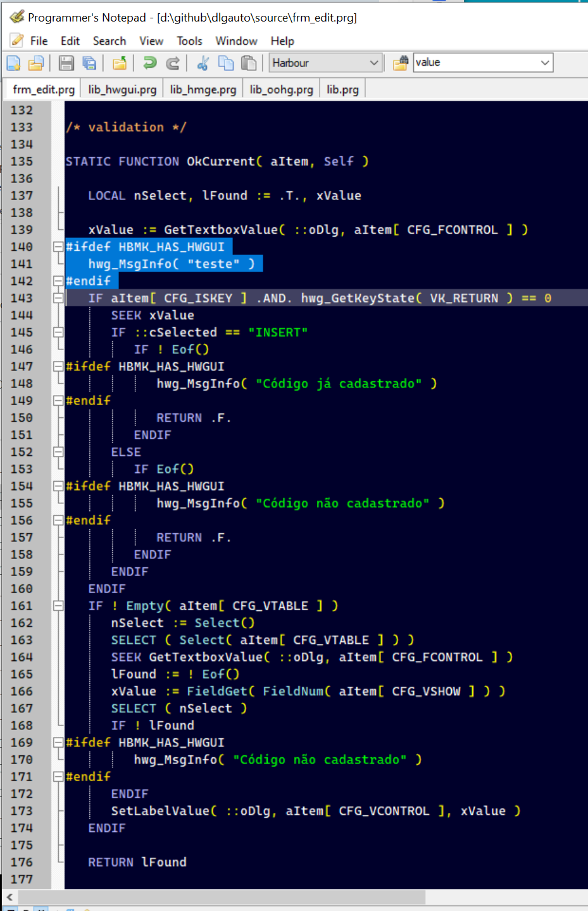Save the current file via floppy icon
This screenshot has height=911, width=588.
tap(66, 63)
